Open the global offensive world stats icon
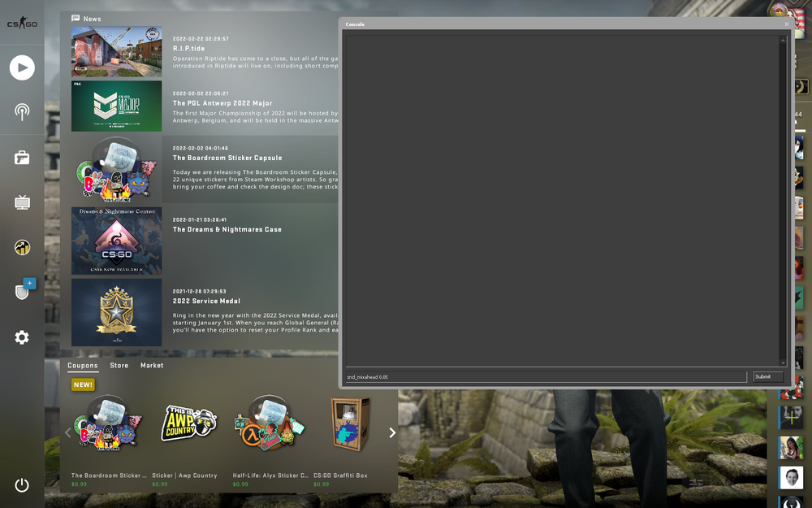 22,246
